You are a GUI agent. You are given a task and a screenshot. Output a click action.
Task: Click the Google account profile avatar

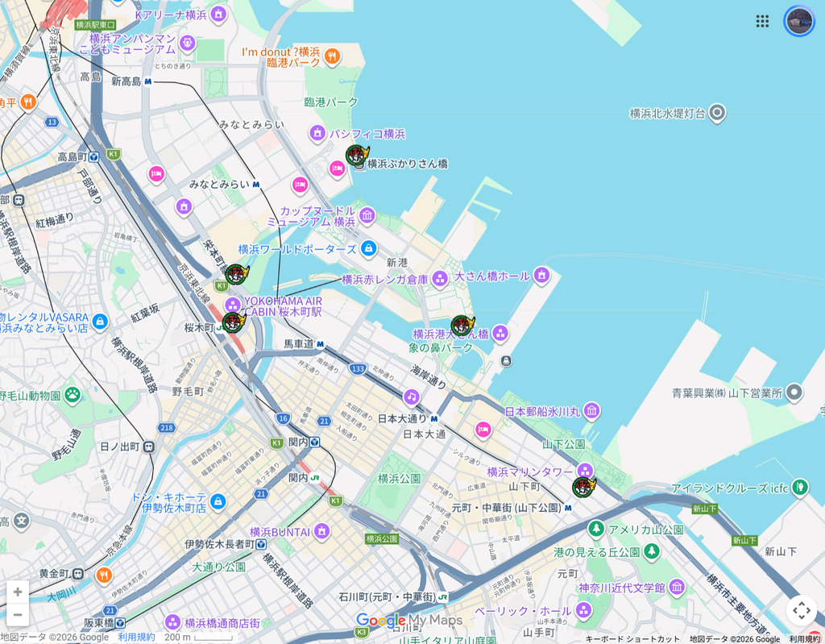click(x=798, y=21)
